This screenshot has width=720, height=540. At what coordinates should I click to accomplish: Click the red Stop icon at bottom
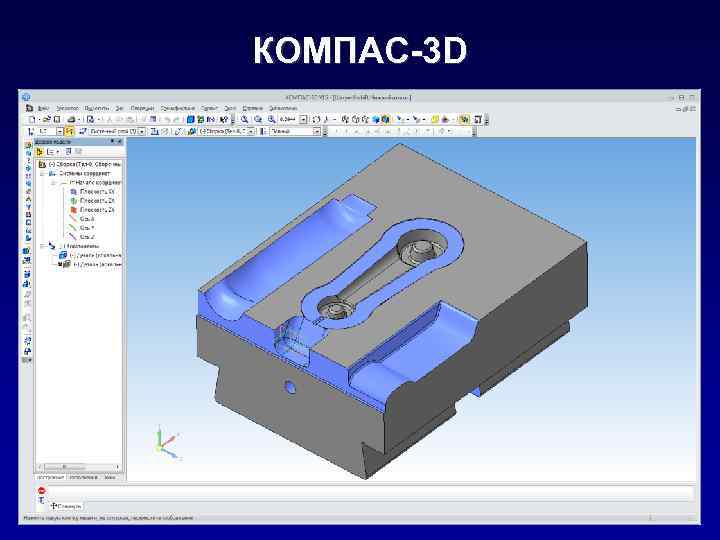point(42,490)
